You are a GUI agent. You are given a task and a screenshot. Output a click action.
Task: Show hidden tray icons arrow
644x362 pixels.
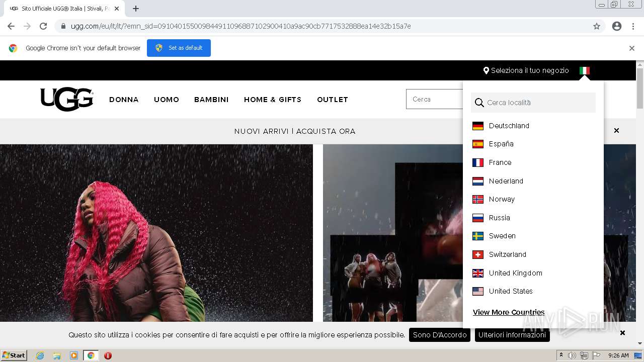click(561, 355)
